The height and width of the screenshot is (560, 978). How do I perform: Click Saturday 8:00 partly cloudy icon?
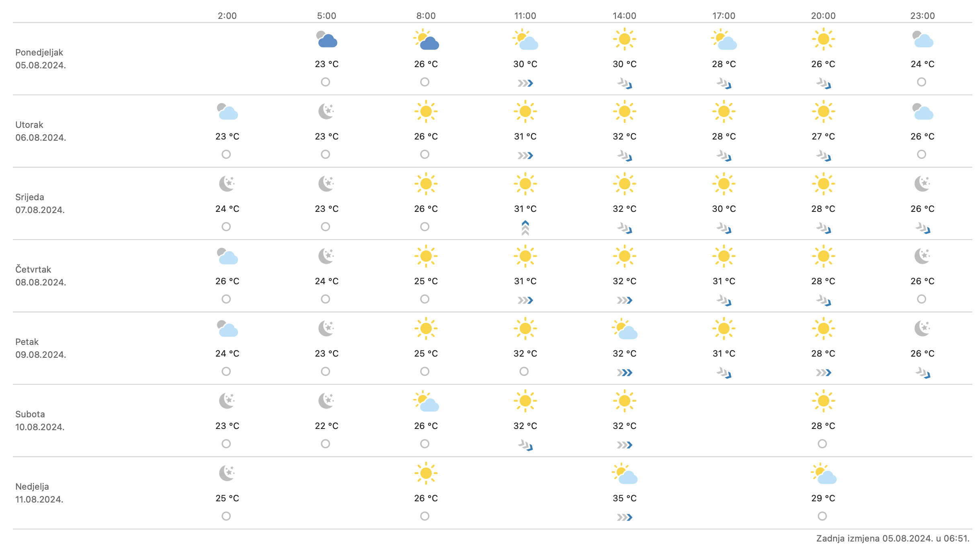pyautogui.click(x=426, y=401)
